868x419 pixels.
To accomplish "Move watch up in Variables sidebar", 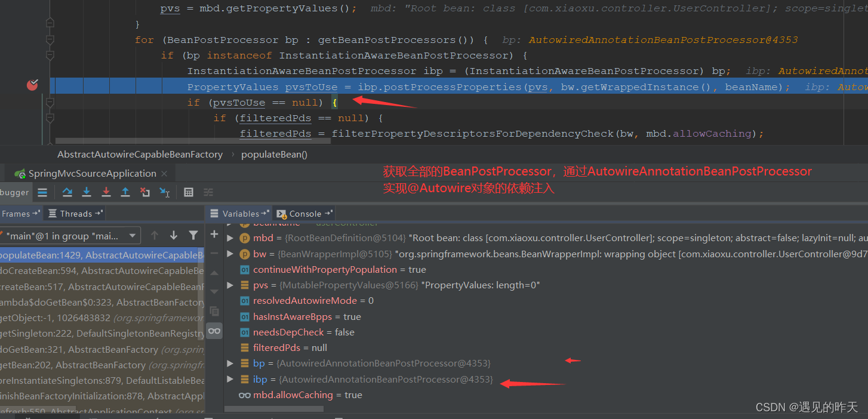I will tap(214, 273).
